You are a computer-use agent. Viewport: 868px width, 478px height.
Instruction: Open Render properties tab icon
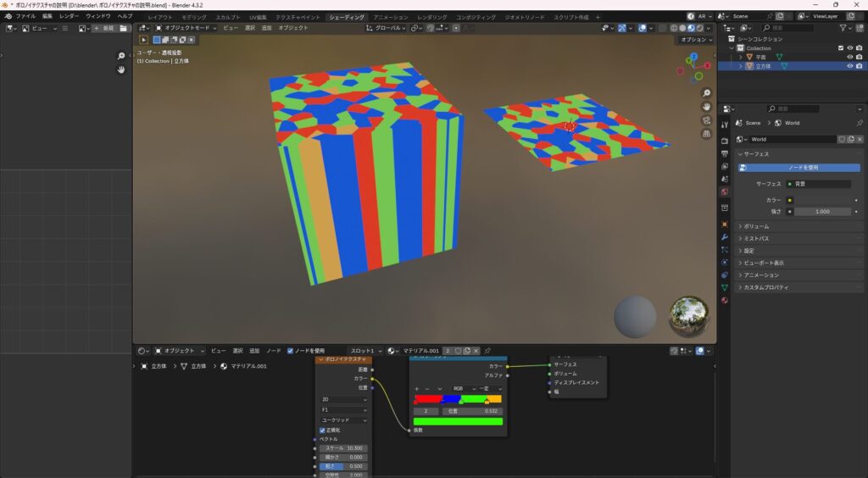(x=725, y=141)
